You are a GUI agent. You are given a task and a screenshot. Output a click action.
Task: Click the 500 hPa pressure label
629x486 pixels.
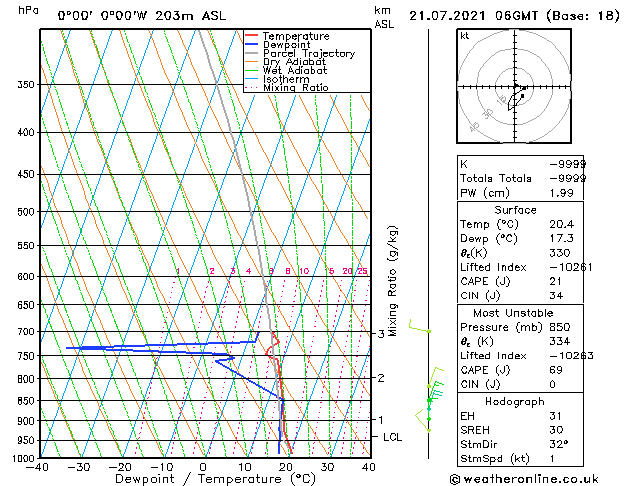(x=26, y=212)
